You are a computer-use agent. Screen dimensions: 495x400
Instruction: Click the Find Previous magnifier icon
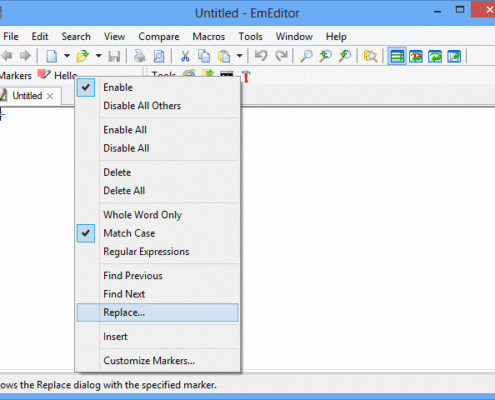(x=325, y=56)
